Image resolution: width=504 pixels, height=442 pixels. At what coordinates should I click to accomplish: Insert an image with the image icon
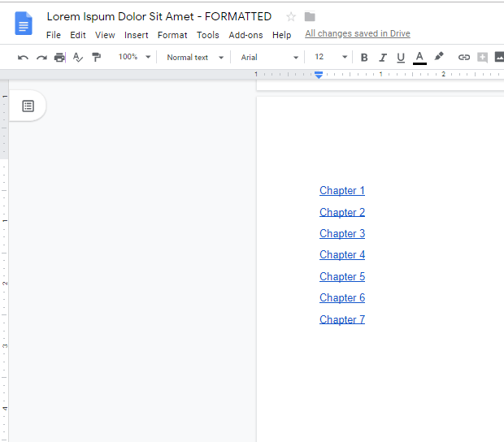pyautogui.click(x=499, y=57)
